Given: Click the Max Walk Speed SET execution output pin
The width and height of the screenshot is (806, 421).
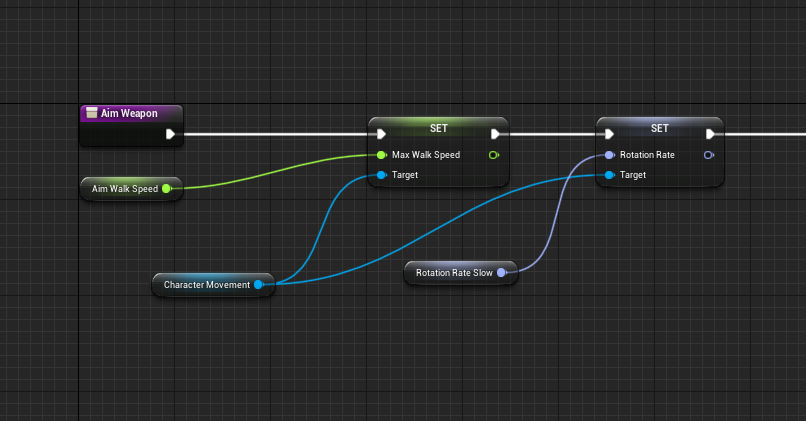Looking at the screenshot, I should pos(495,134).
